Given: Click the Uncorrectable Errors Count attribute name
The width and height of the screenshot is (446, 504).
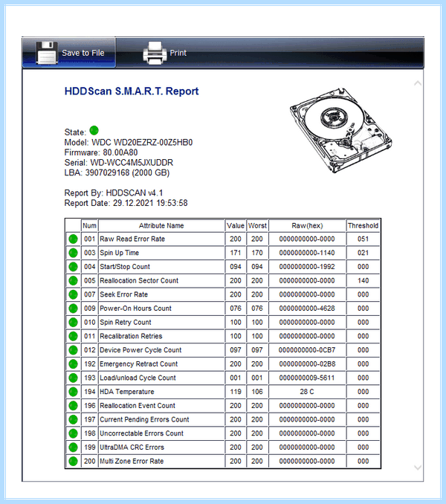Looking at the screenshot, I should [x=141, y=433].
